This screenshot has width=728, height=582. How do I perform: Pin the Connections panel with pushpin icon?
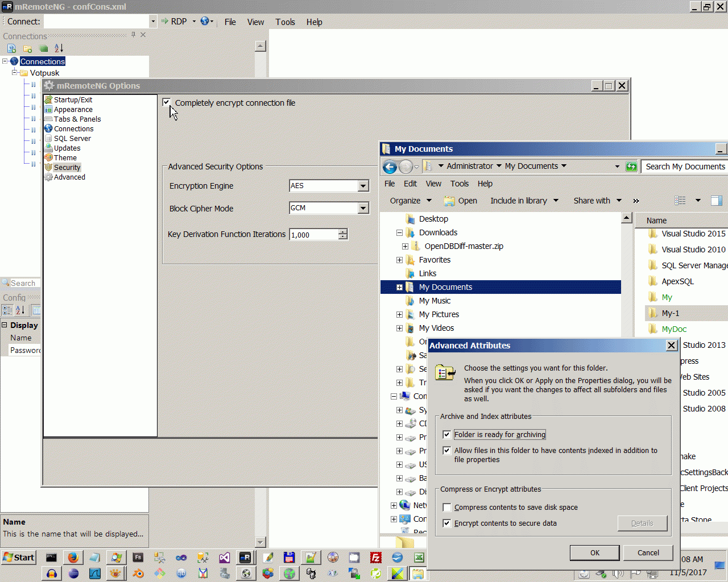[133, 35]
